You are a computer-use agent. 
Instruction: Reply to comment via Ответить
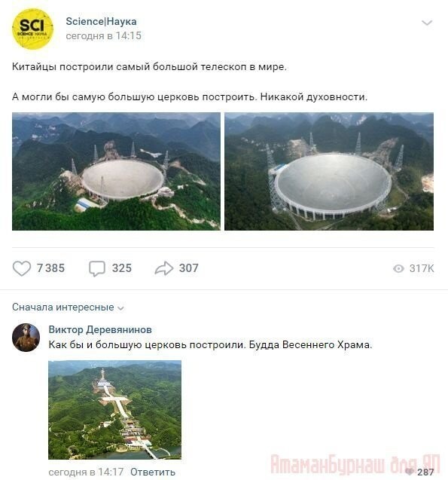tap(153, 472)
